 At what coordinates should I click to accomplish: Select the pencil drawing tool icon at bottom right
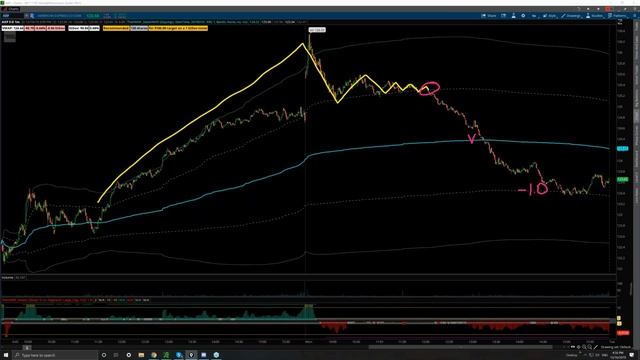pos(596,347)
